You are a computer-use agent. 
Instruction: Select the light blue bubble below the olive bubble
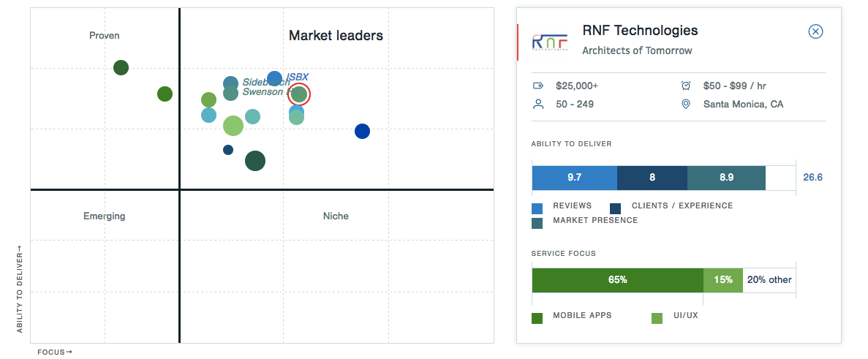208,115
